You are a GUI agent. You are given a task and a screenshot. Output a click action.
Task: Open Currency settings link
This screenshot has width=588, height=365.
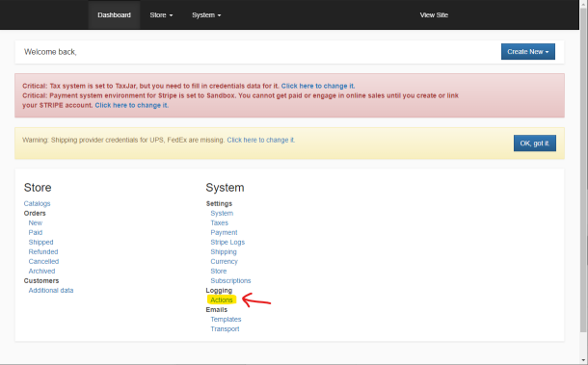click(x=224, y=261)
